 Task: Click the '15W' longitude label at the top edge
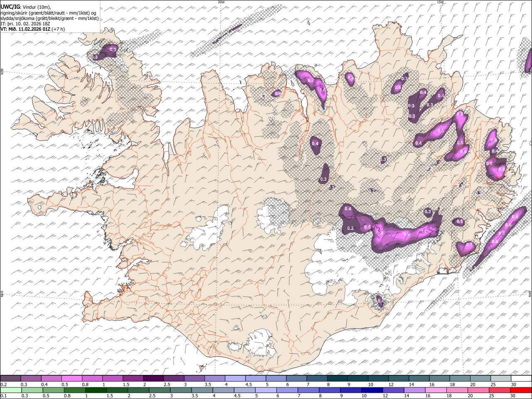(x=440, y=2)
